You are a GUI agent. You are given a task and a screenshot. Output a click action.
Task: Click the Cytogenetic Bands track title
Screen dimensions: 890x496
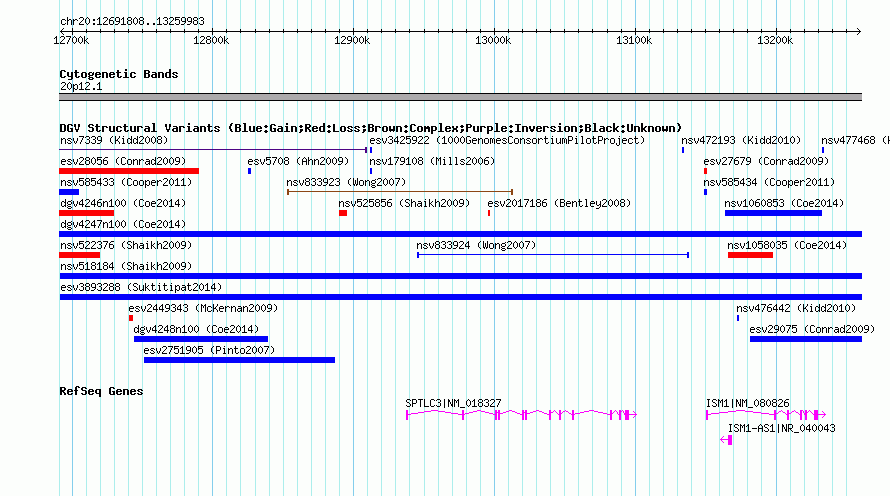pyautogui.click(x=119, y=74)
